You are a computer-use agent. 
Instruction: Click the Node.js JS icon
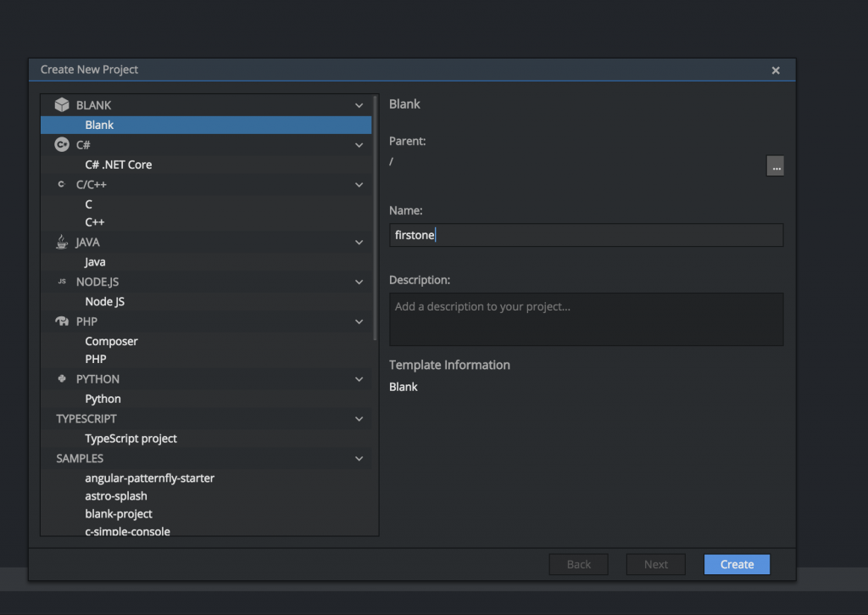click(x=62, y=282)
